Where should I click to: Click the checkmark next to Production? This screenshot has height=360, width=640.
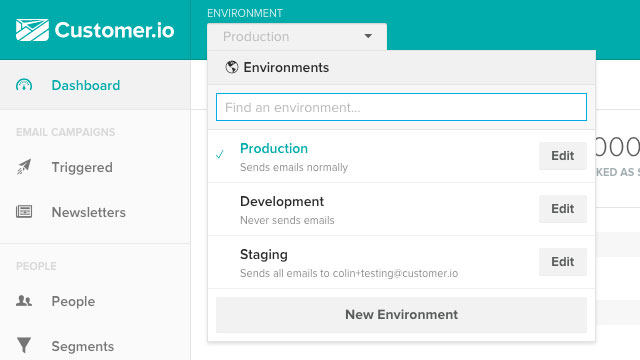[220, 154]
